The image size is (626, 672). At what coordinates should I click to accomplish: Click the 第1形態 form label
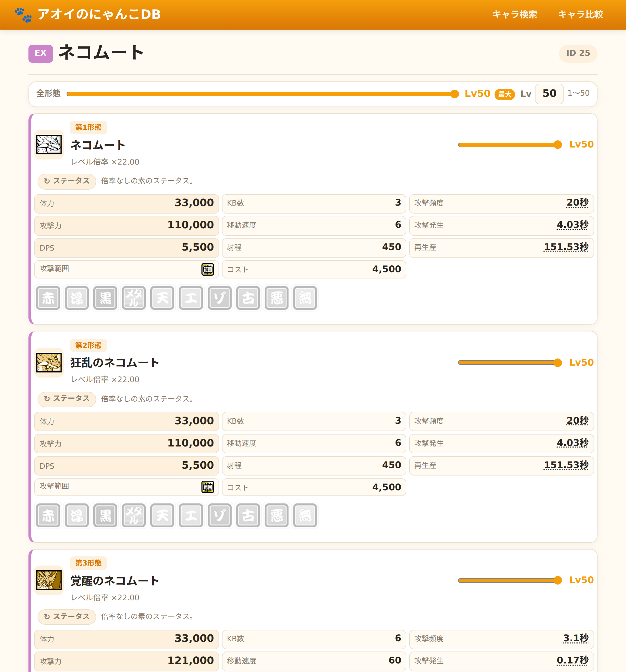(88, 128)
